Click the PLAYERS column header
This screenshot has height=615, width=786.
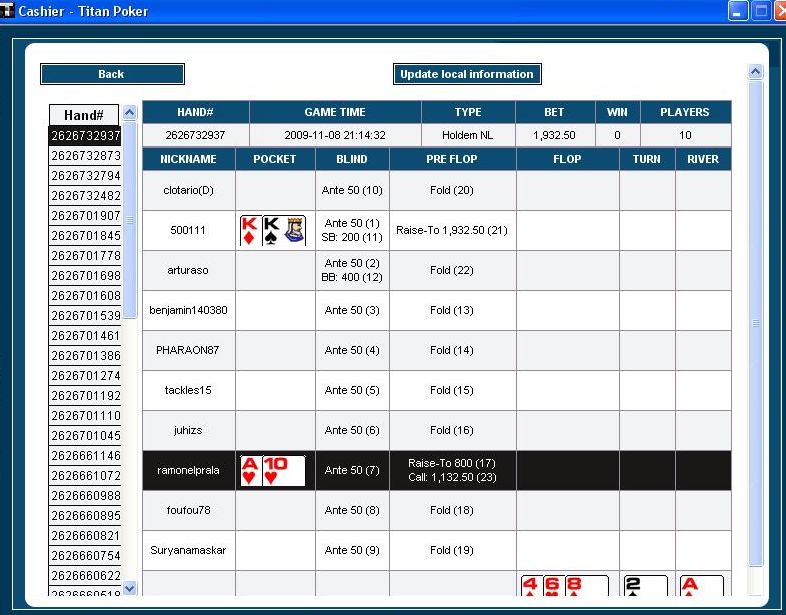(x=685, y=112)
